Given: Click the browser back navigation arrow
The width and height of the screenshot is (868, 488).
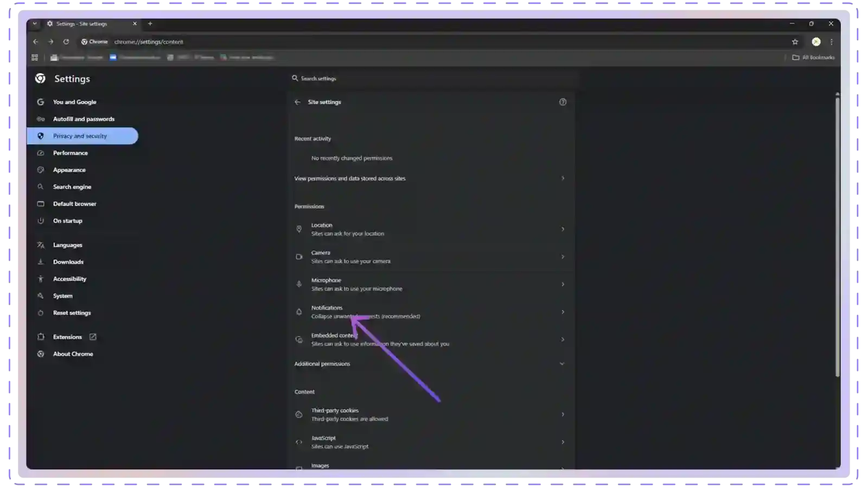Looking at the screenshot, I should tap(36, 42).
